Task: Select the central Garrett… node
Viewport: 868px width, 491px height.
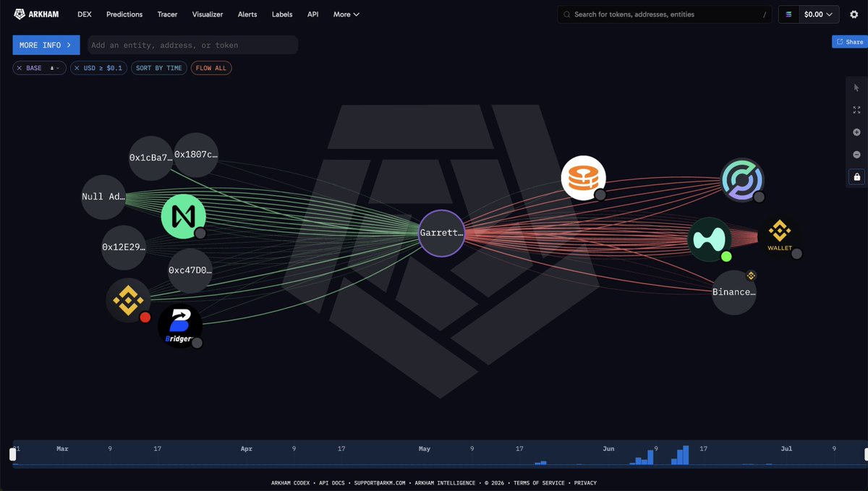Action: 441,233
